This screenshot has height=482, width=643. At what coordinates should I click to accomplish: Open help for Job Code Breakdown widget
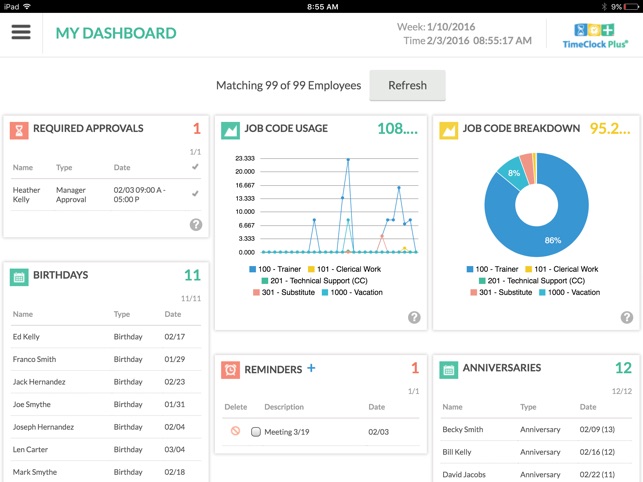click(x=627, y=317)
